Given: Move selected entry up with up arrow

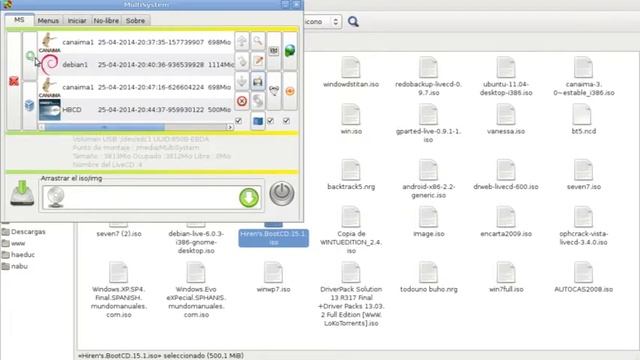Looking at the screenshot, I should [x=242, y=41].
